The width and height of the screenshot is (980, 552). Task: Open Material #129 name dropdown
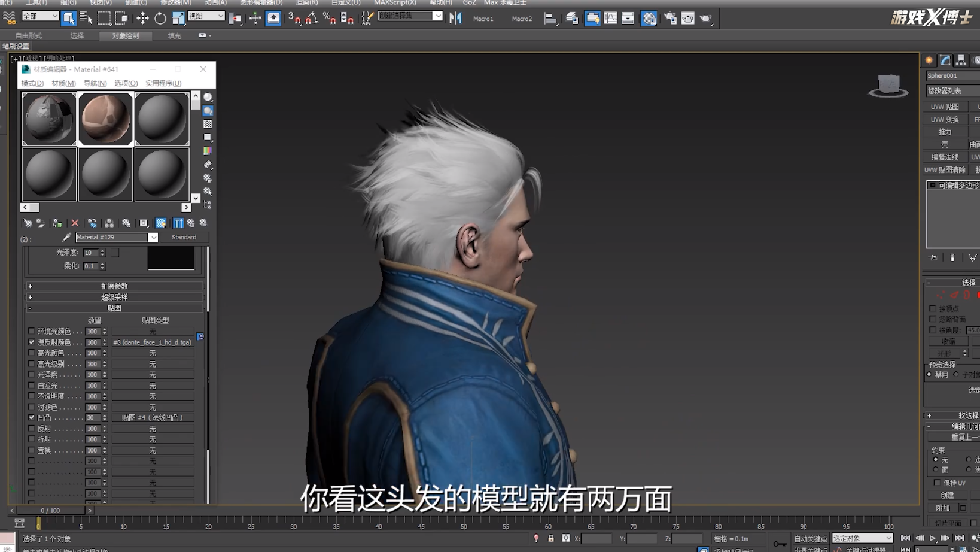[153, 238]
